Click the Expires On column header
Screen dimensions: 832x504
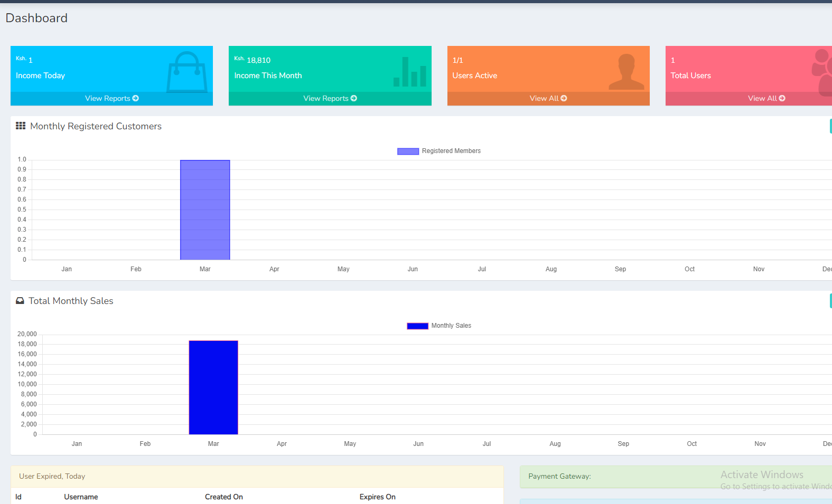coord(377,497)
